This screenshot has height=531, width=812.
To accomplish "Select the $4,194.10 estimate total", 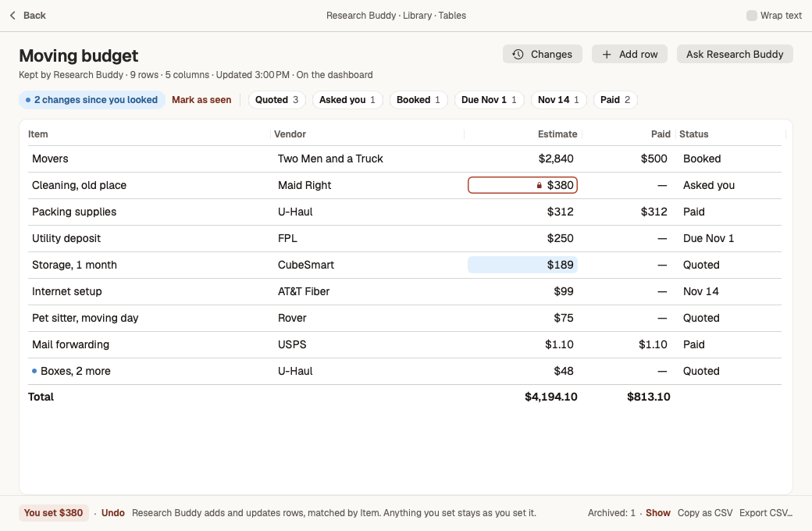I will pos(551,397).
